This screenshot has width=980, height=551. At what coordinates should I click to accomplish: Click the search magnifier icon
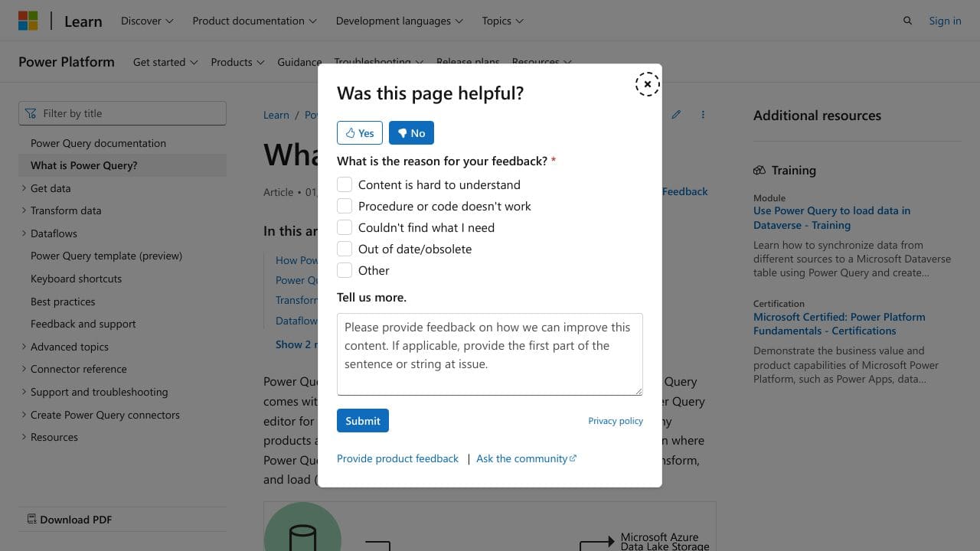[x=907, y=21]
